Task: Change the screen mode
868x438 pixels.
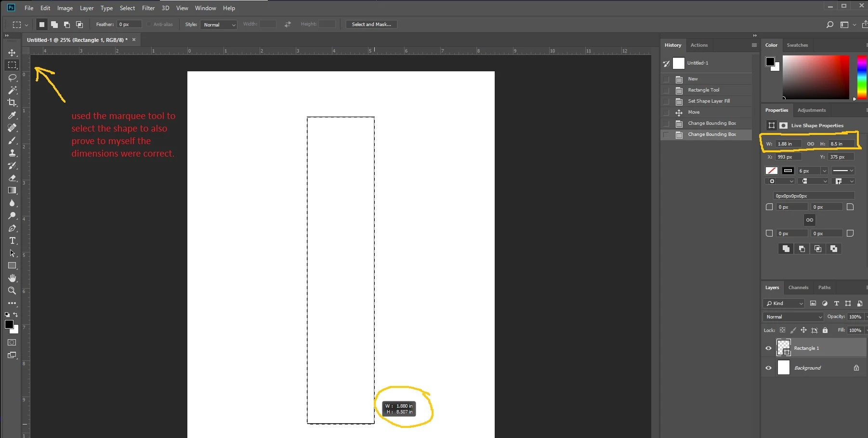Action: point(12,355)
